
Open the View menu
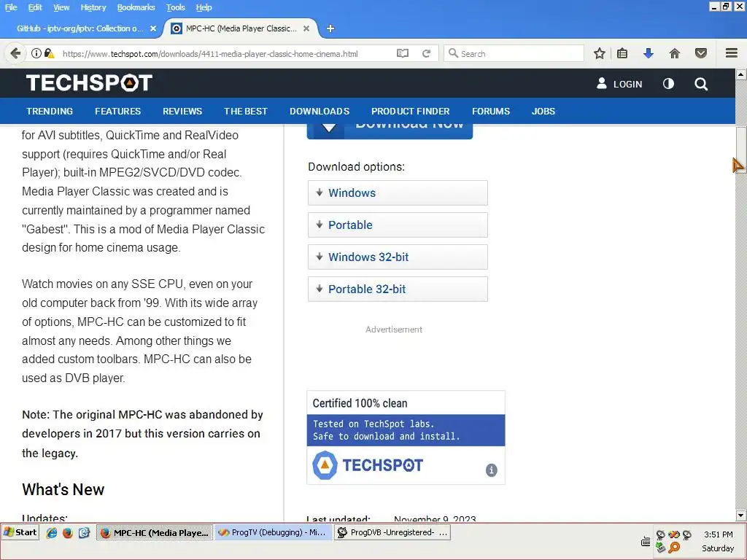pyautogui.click(x=61, y=7)
